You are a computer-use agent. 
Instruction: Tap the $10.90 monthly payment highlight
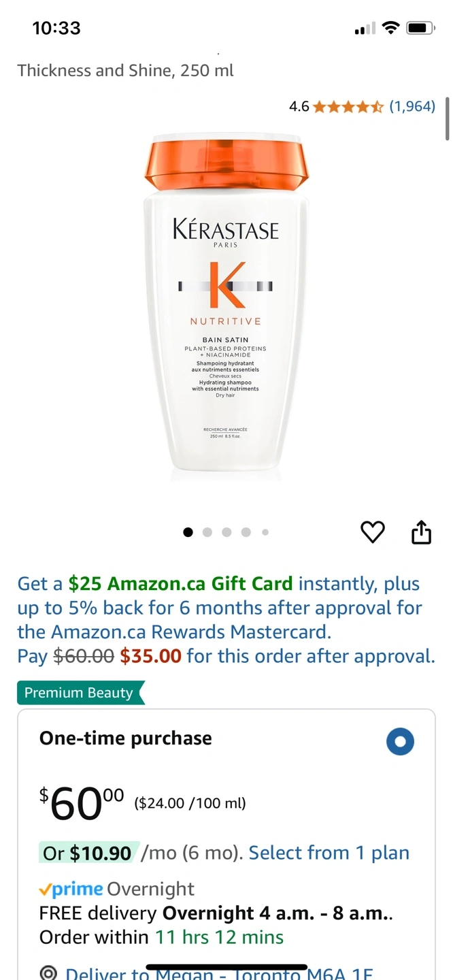click(89, 853)
